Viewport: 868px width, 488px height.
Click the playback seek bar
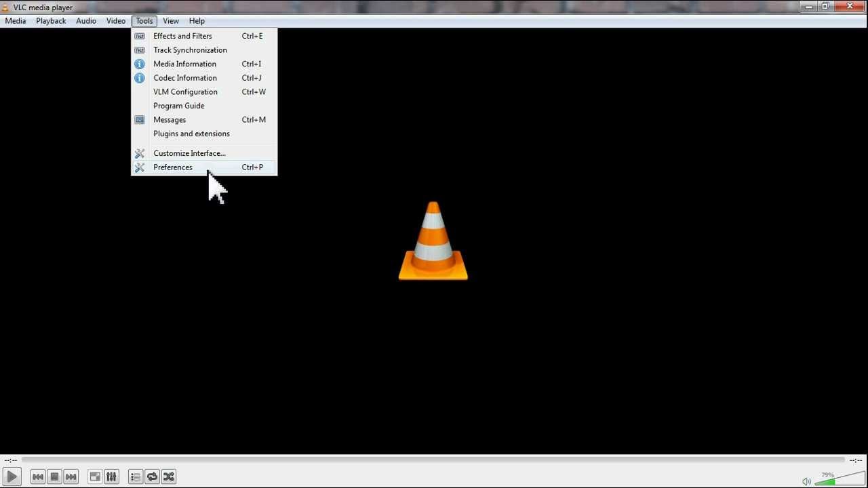pyautogui.click(x=433, y=460)
